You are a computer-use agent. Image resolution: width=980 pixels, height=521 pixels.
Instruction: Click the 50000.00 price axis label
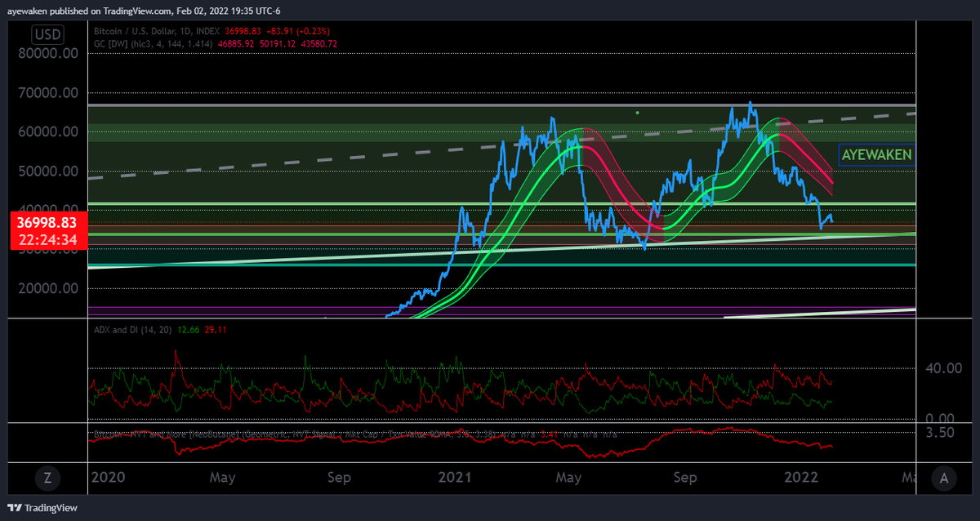pos(49,171)
